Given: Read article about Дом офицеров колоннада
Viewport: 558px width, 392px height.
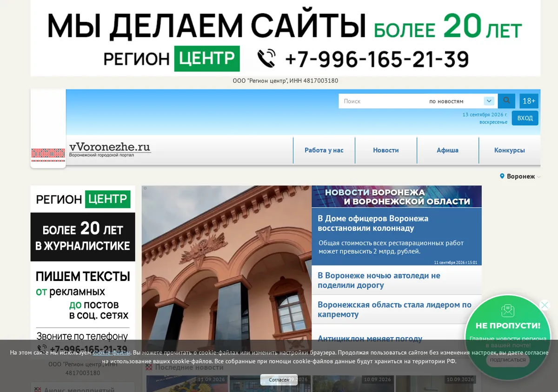Looking at the screenshot, I should 373,223.
